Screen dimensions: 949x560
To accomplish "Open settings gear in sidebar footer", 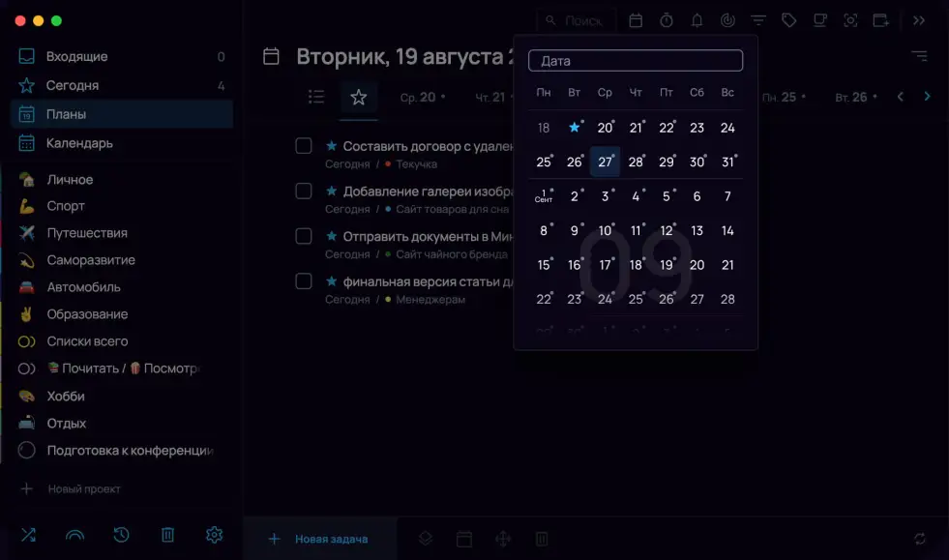I will [214, 535].
